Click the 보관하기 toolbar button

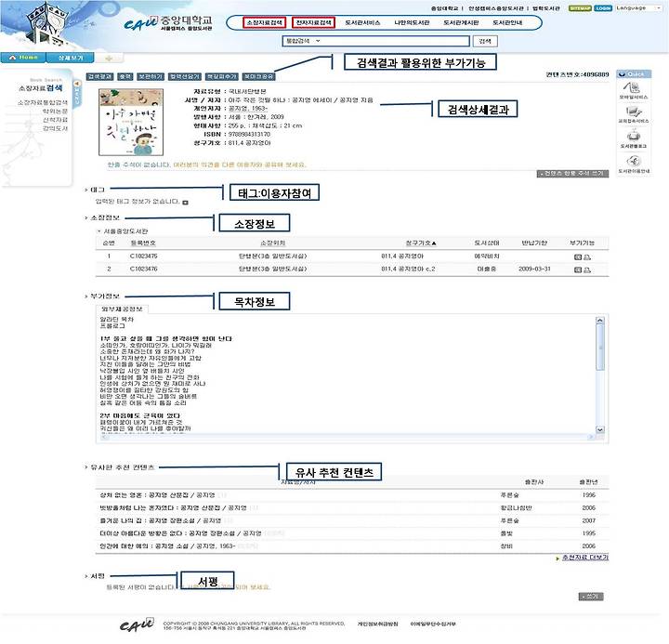click(x=151, y=76)
